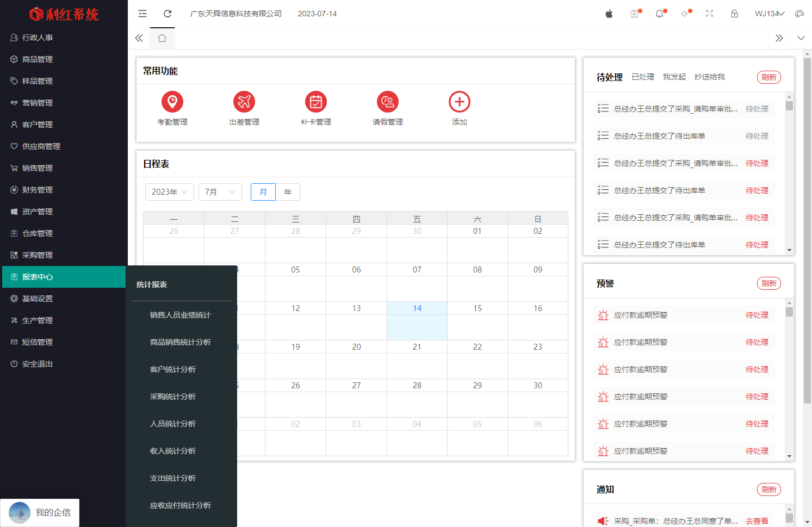Open 出差管理 (business trip) airplane icon

(x=244, y=102)
